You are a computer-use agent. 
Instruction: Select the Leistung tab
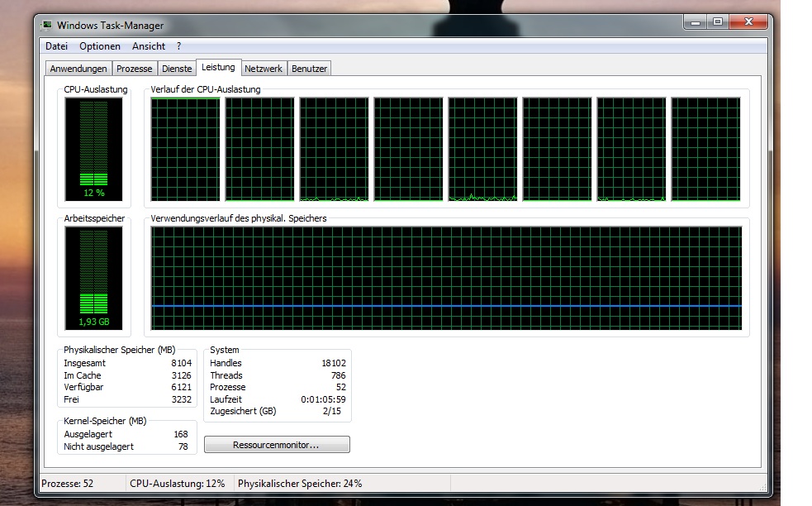218,68
